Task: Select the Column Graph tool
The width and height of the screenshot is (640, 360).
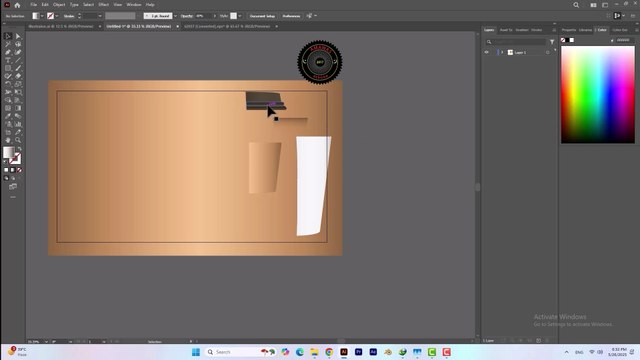Action: point(18,124)
